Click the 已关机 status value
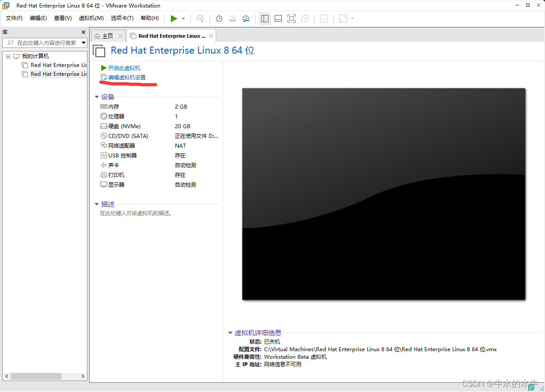This screenshot has width=545, height=392. point(272,342)
